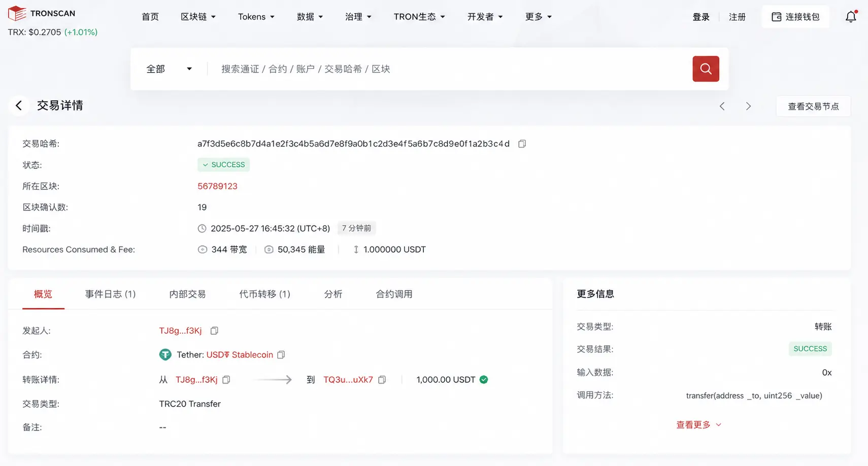The height and width of the screenshot is (466, 868).
Task: Click the TRX price $0.2705 text
Action: (x=45, y=32)
